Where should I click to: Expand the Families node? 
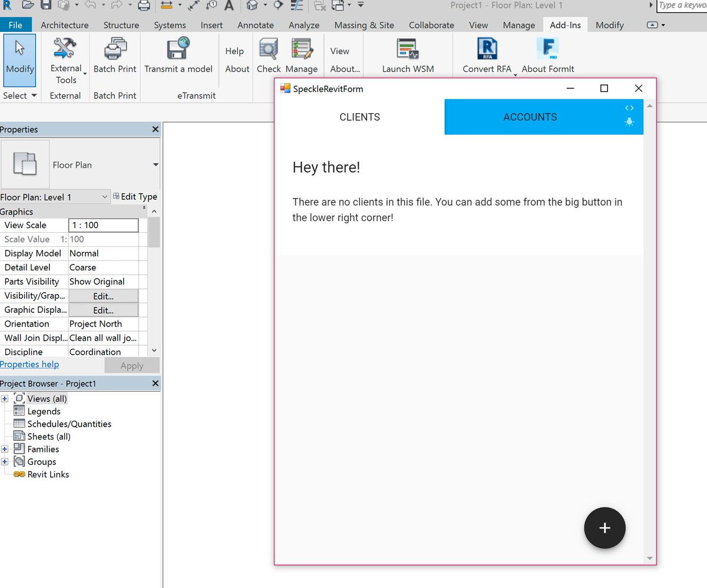coord(5,449)
